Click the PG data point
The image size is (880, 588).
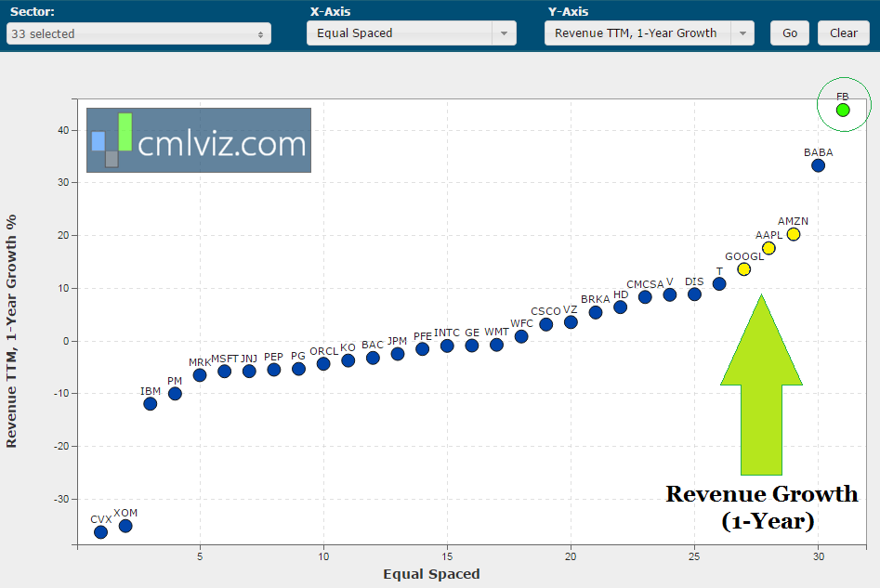pos(298,369)
